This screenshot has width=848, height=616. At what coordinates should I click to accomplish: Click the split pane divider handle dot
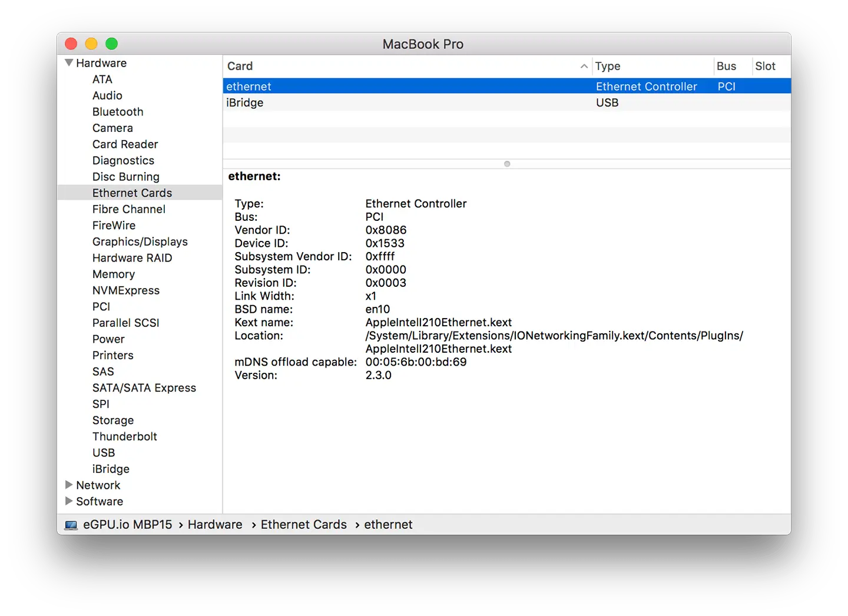point(507,164)
